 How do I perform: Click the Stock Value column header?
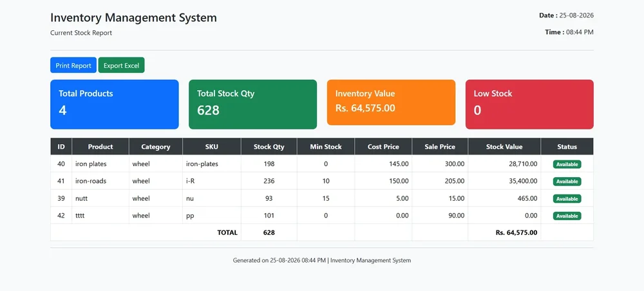pos(504,147)
